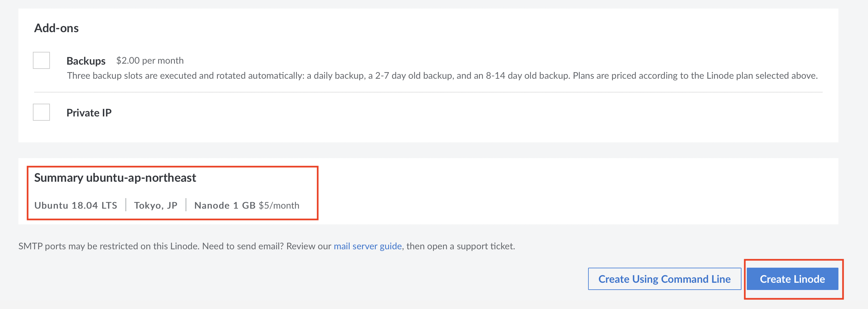The image size is (868, 309).
Task: Enable the Backups add-on checkbox
Action: coord(41,60)
